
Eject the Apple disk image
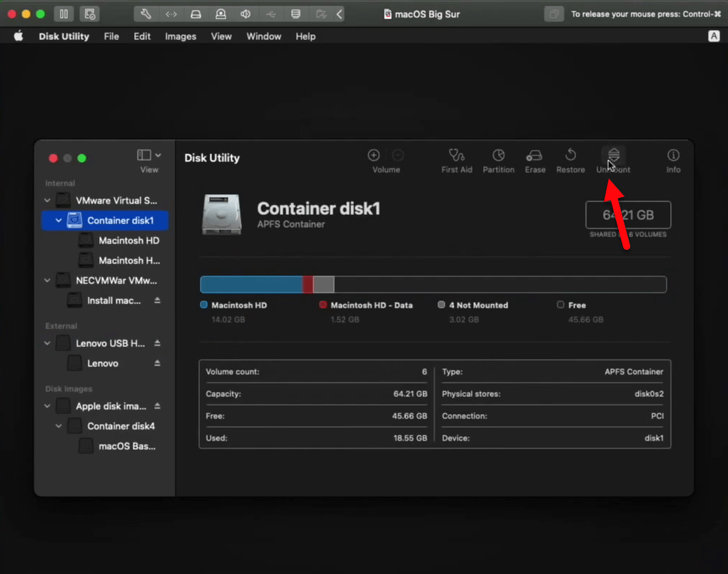click(x=158, y=406)
